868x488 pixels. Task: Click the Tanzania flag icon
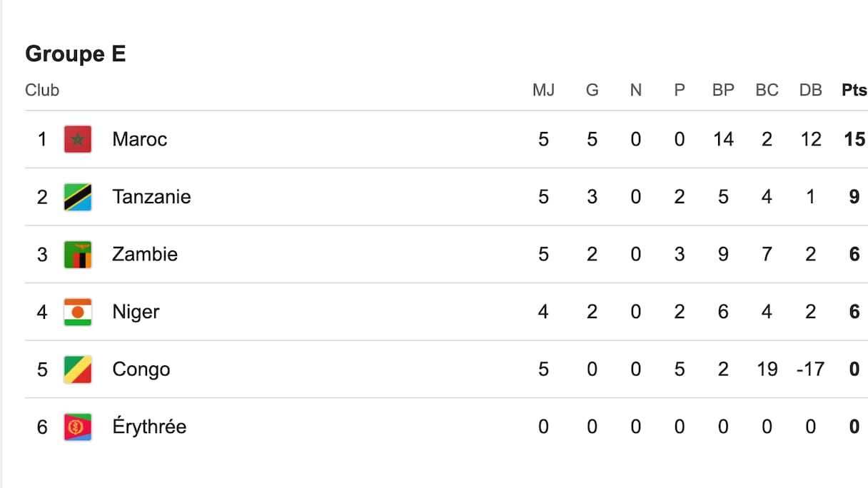[78, 197]
